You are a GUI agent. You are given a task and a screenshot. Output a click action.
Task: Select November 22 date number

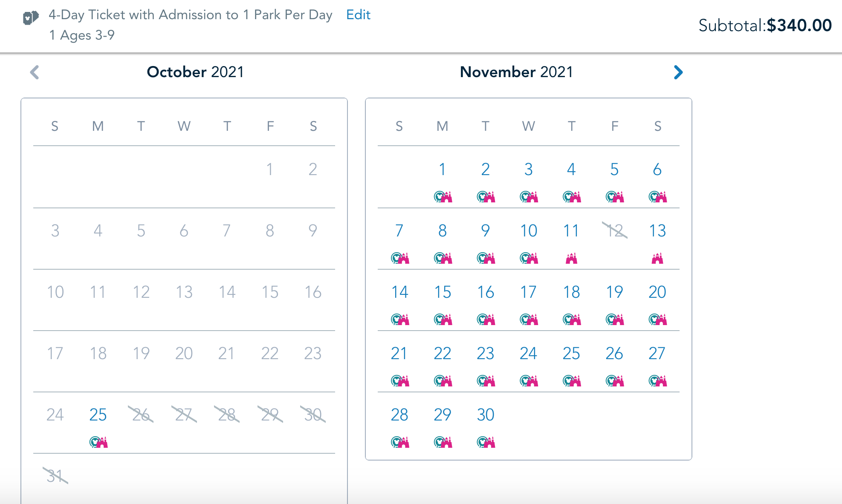click(443, 354)
